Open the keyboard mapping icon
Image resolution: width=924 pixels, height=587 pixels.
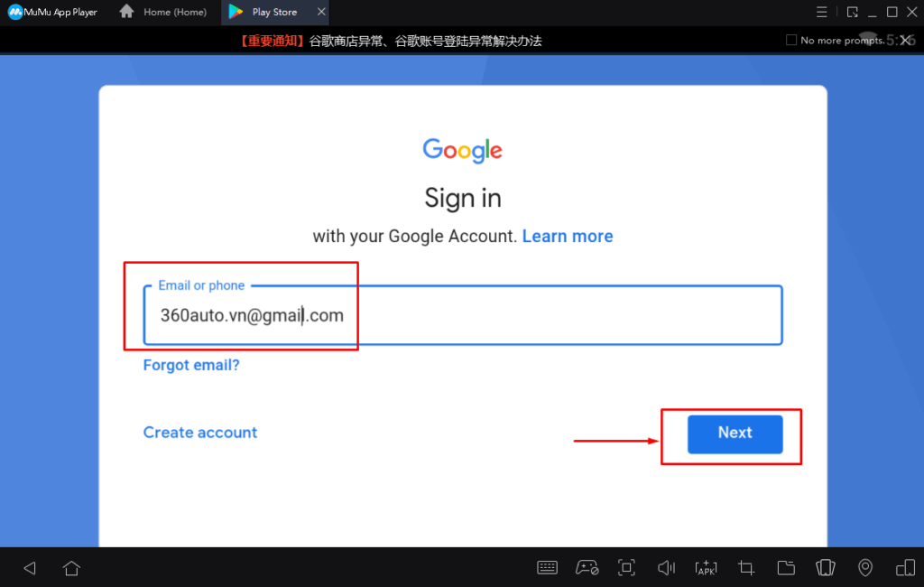click(547, 567)
